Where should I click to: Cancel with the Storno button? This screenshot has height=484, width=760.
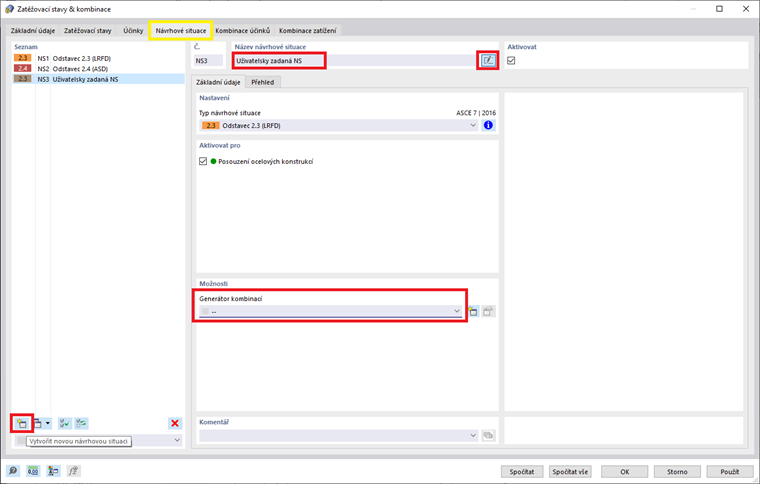point(677,471)
